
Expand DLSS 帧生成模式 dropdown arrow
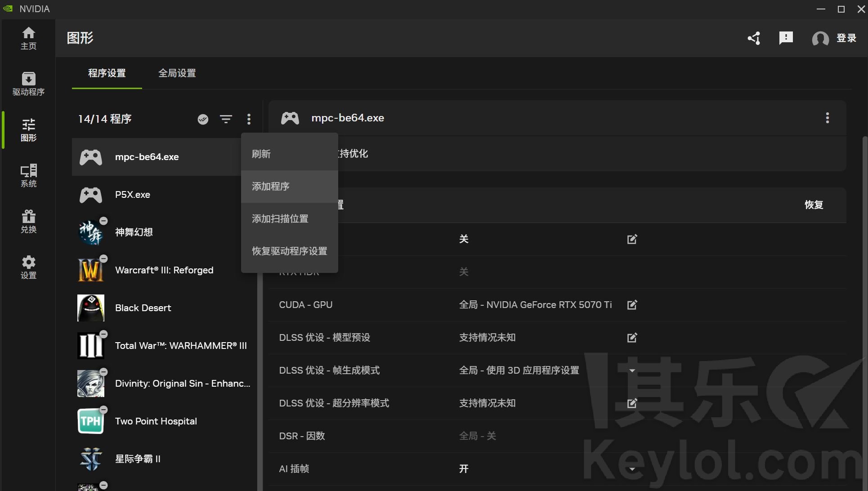click(632, 370)
